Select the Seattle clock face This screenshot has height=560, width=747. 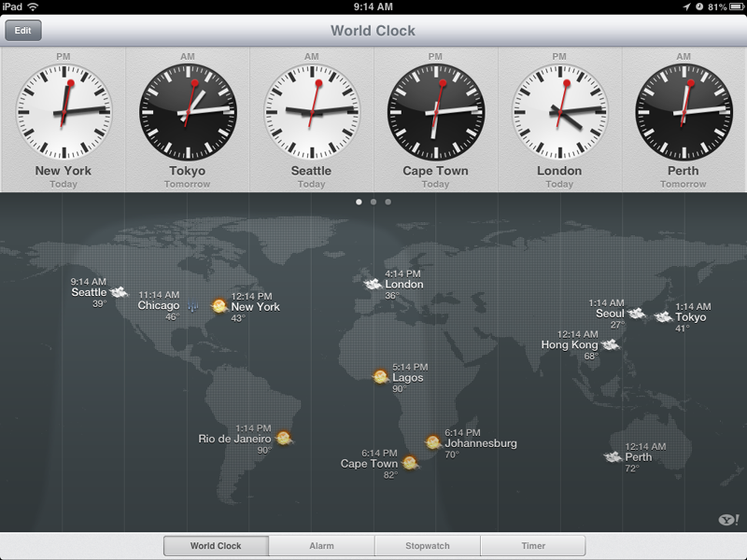pyautogui.click(x=311, y=111)
